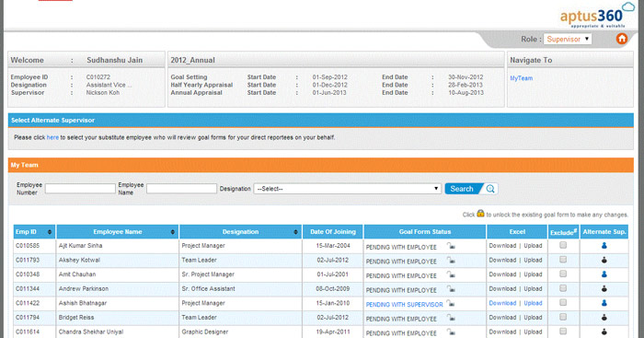Assign alternate supervisor for Amit Chauhan

604,274
